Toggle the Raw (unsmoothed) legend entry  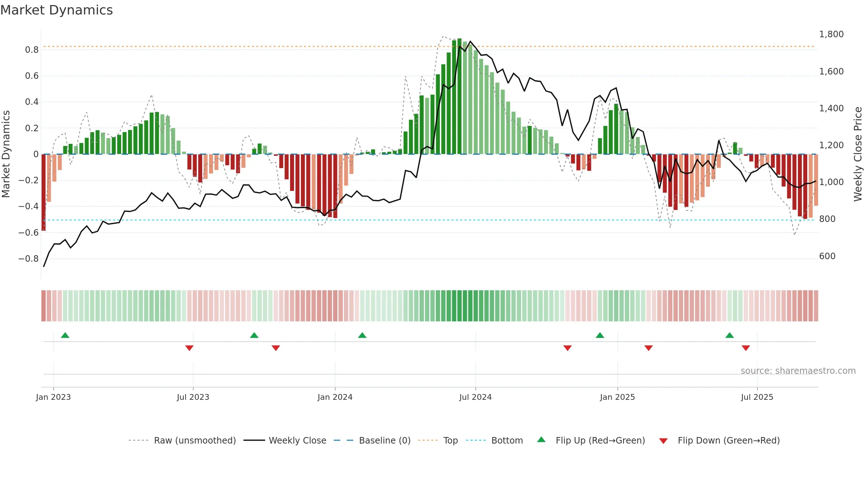182,440
